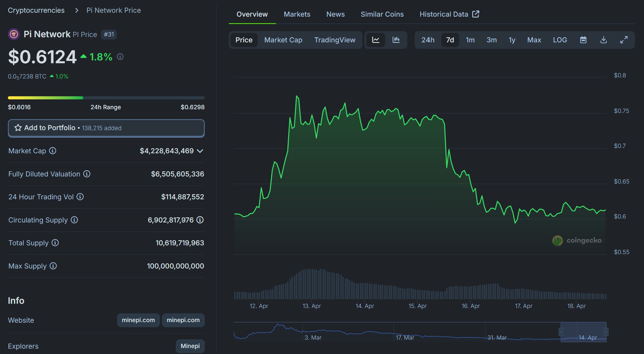Open first minepi.com website link

[138, 320]
